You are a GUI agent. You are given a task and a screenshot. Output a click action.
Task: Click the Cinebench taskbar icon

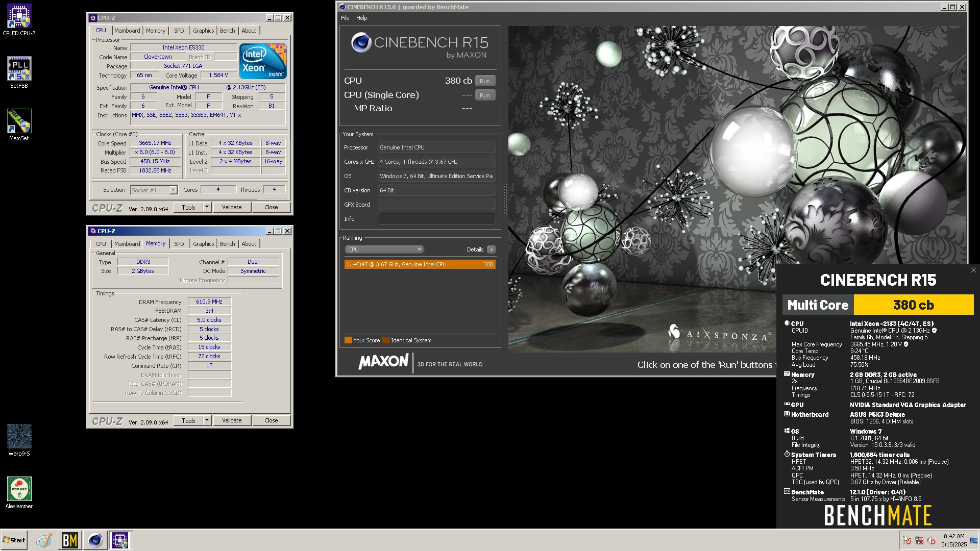tap(95, 540)
